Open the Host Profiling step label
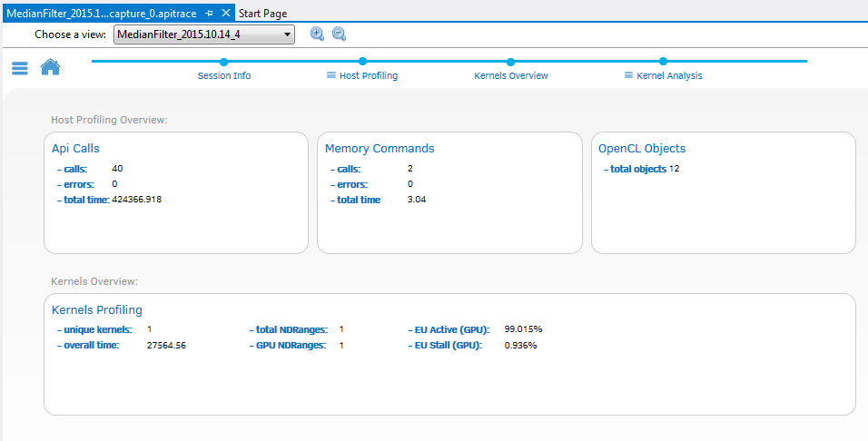 coord(368,75)
